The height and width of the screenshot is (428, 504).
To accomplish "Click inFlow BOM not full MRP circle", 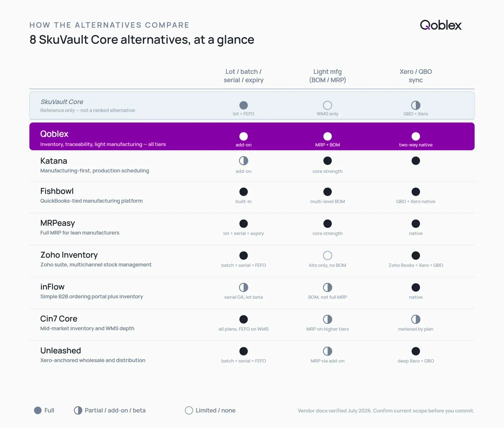I will coord(328,287).
